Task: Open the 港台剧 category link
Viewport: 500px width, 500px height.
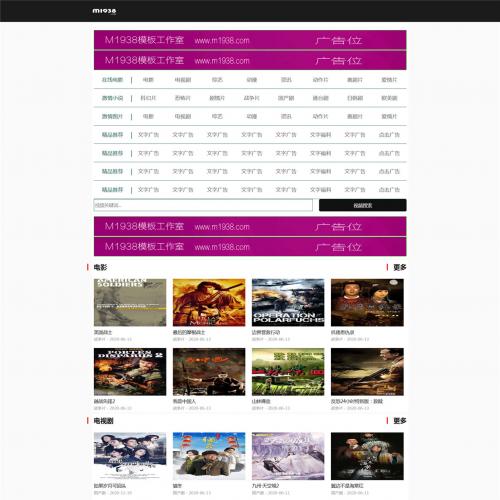Action: (320, 98)
